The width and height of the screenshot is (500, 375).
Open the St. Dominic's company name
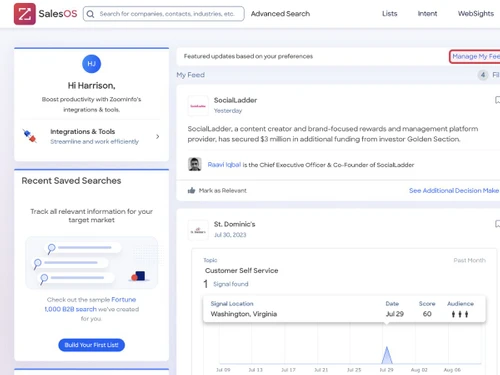(234, 224)
